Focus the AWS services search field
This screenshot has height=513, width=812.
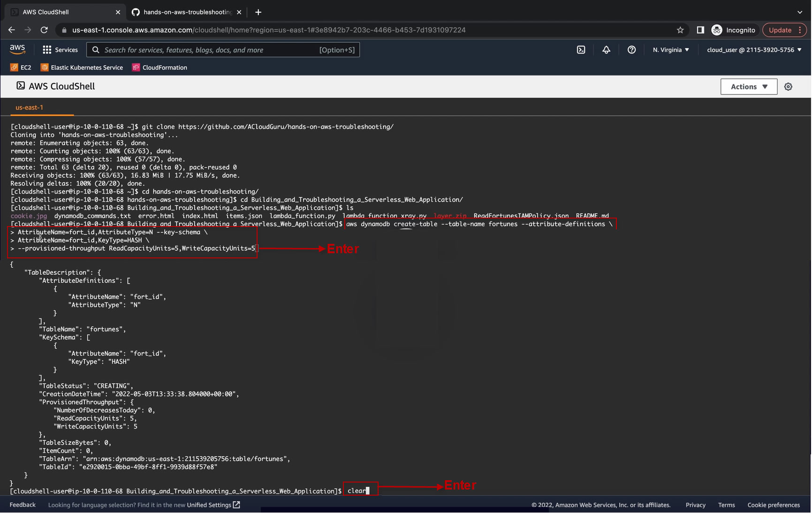(x=223, y=50)
